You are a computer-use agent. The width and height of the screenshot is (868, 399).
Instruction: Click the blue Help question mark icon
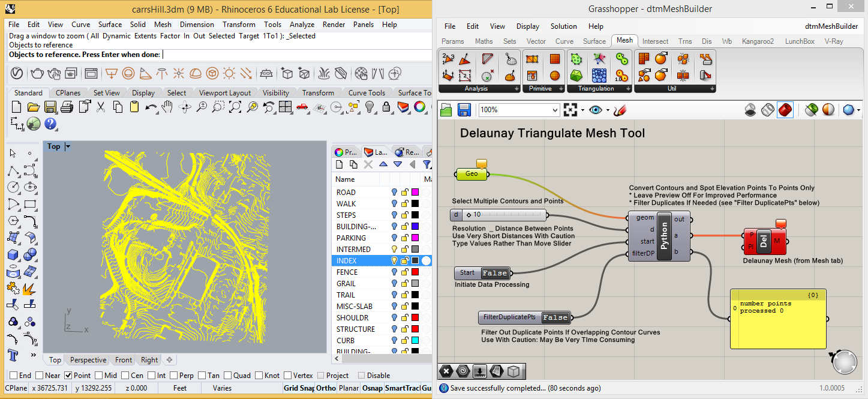pos(50,124)
